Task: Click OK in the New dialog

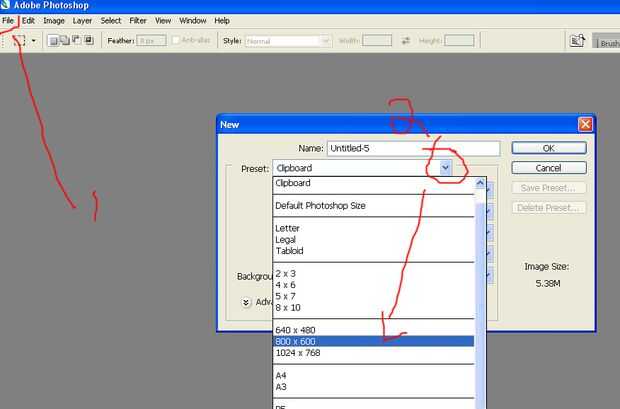Action: click(549, 148)
